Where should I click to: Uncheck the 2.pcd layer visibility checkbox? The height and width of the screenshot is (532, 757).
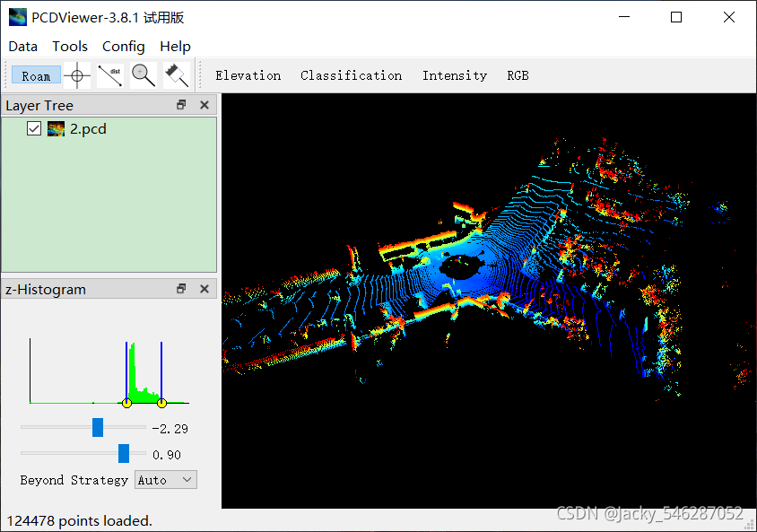(34, 129)
